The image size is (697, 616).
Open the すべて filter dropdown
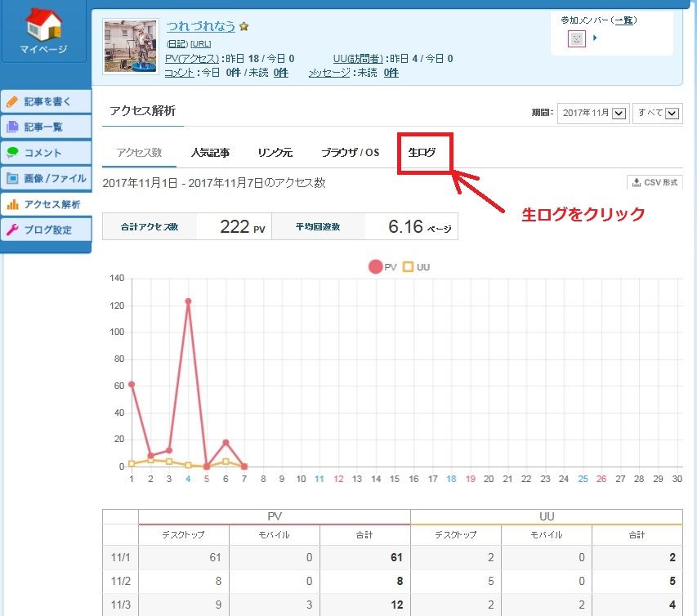click(658, 113)
